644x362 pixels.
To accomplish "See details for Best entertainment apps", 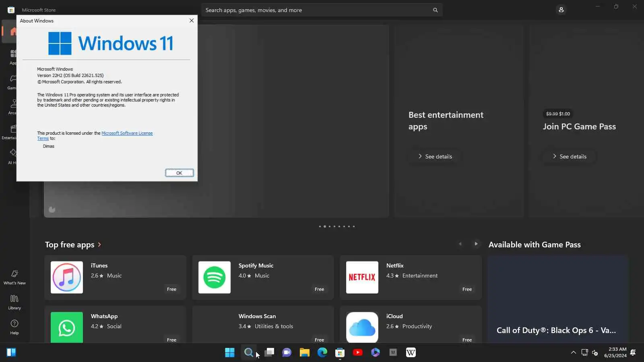I will [x=435, y=156].
